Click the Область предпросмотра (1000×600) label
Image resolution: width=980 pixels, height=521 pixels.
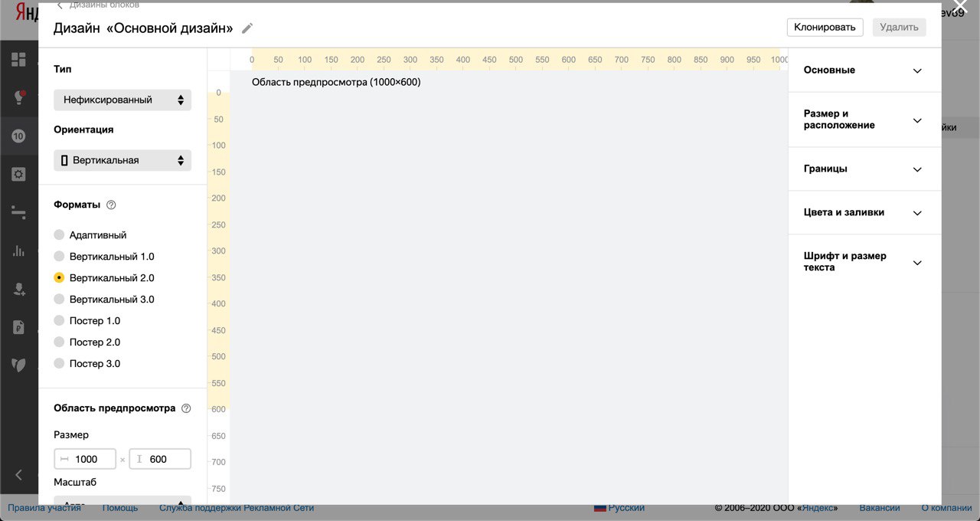tap(336, 82)
